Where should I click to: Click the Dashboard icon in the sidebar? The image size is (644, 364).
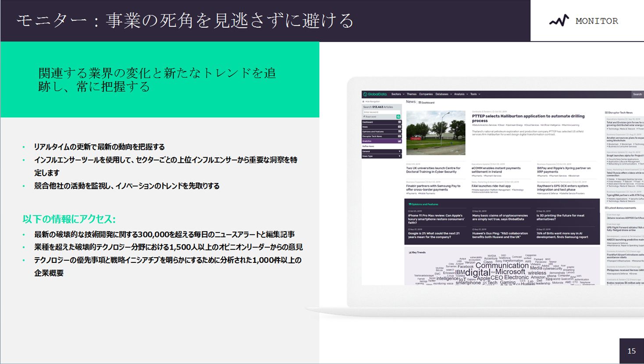(399, 122)
